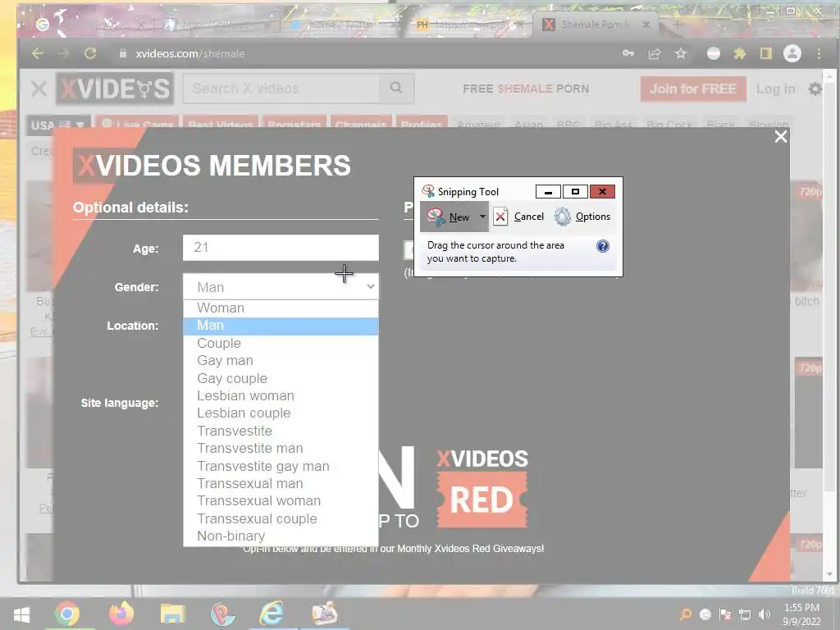This screenshot has height=630, width=840.
Task: Choose Lesbian couple from the gender list
Action: pyautogui.click(x=281, y=413)
